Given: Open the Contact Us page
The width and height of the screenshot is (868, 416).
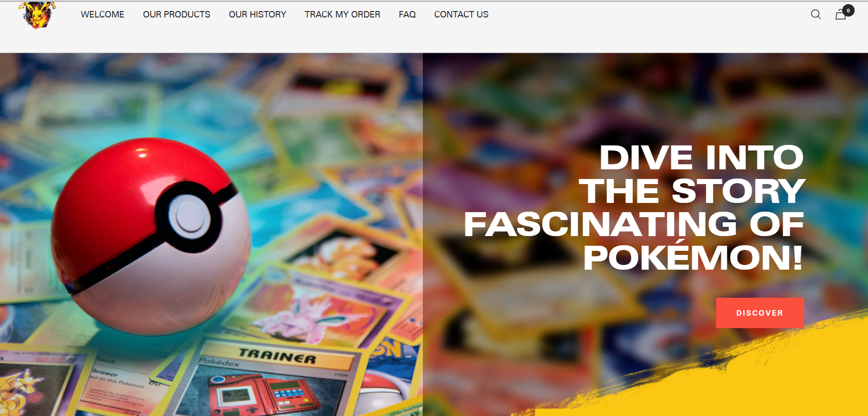Looking at the screenshot, I should pos(461,14).
